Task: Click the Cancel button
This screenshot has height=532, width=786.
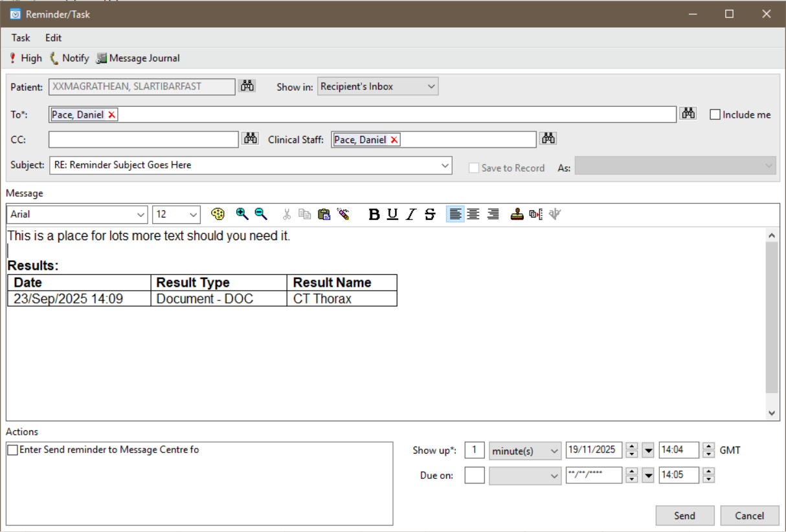Action: (749, 516)
